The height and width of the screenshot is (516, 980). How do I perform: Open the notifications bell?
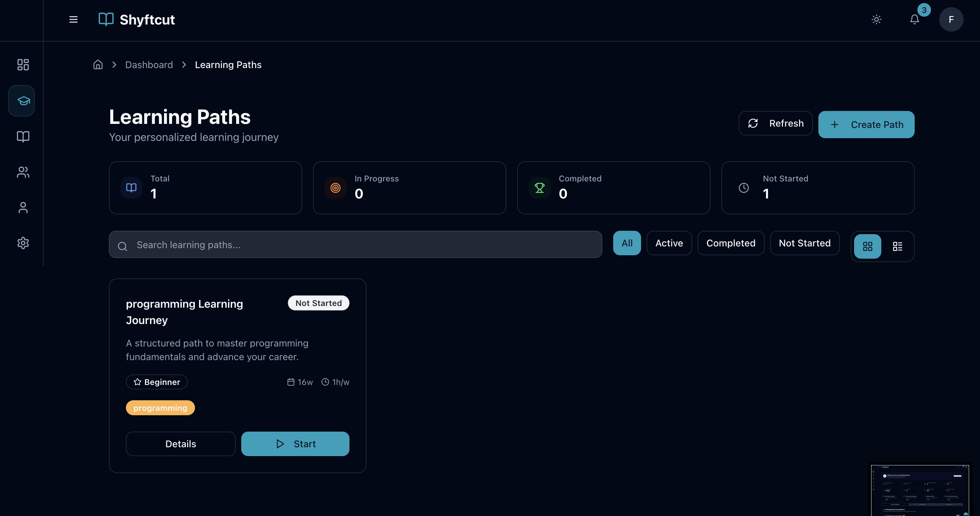(915, 19)
